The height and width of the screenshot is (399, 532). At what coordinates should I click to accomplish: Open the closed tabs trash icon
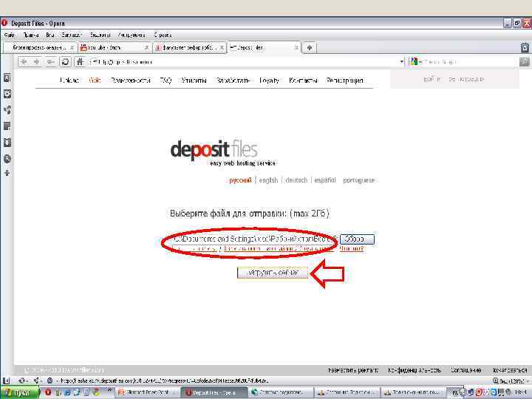pyautogui.click(x=525, y=47)
